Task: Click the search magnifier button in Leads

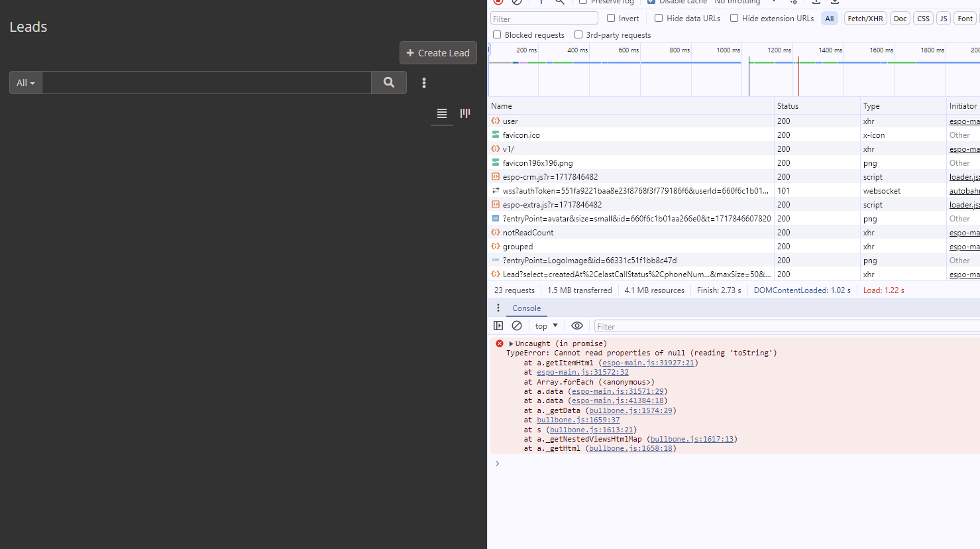Action: (x=389, y=83)
